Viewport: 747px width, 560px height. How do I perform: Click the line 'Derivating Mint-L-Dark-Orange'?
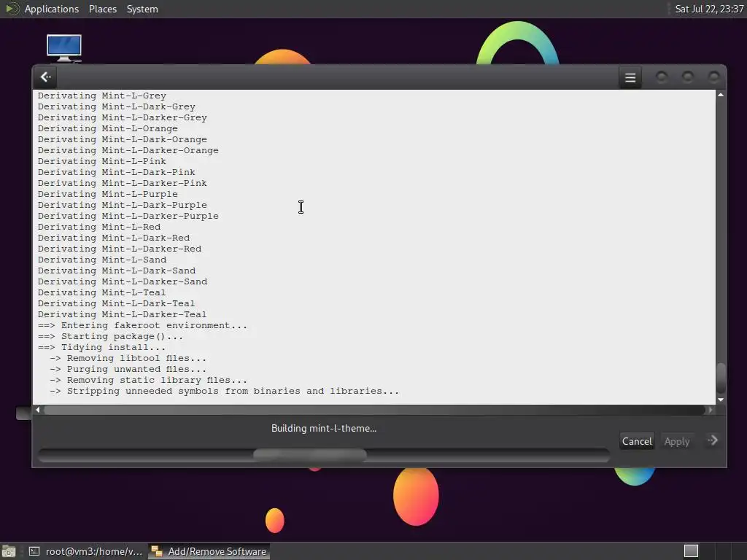pyautogui.click(x=123, y=139)
